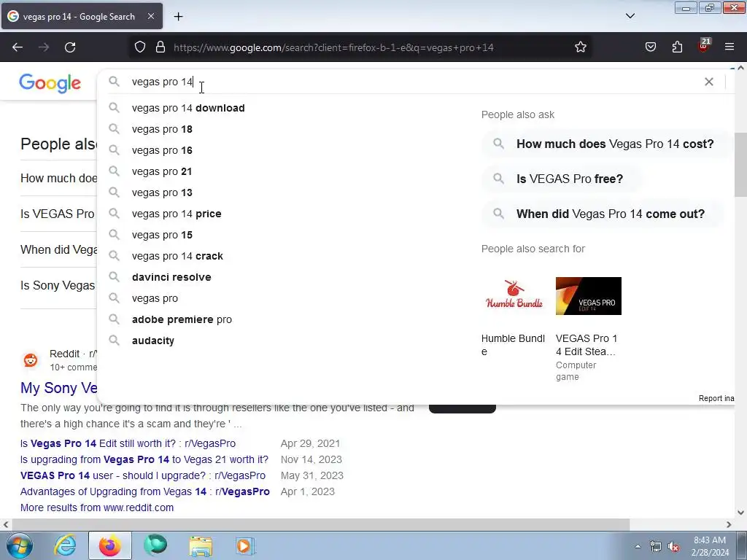Click the horizontal scrollbar left arrow
The width and height of the screenshot is (747, 560).
pos(6,524)
